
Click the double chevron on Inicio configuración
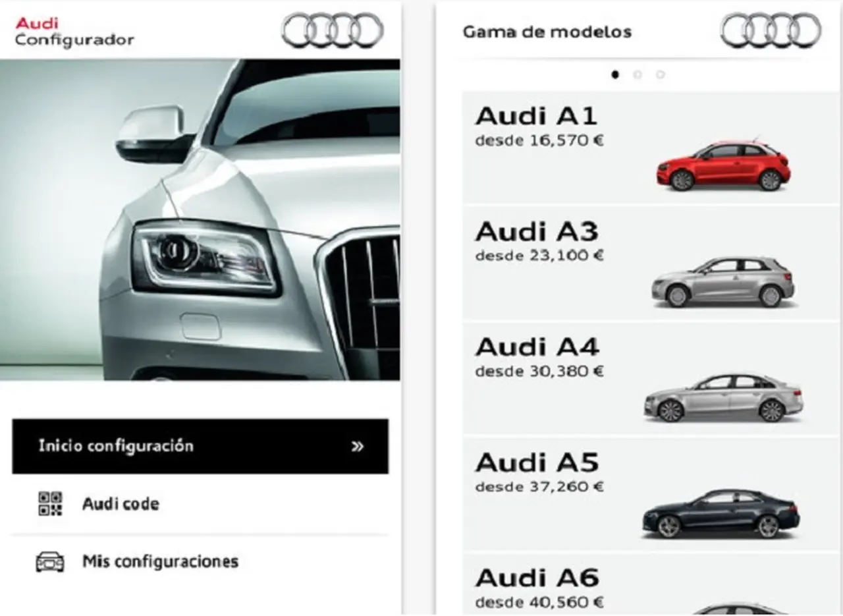pos(358,447)
